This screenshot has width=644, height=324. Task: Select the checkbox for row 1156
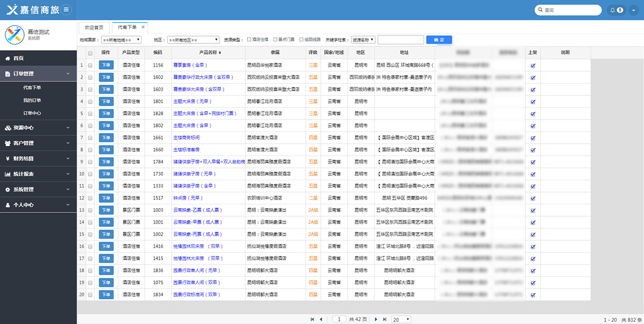tap(90, 65)
